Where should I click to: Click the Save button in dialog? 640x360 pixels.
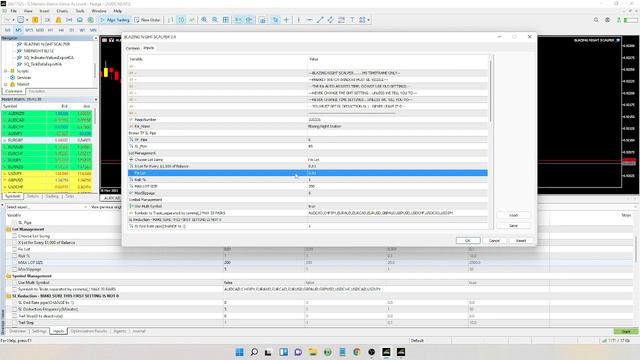513,226
